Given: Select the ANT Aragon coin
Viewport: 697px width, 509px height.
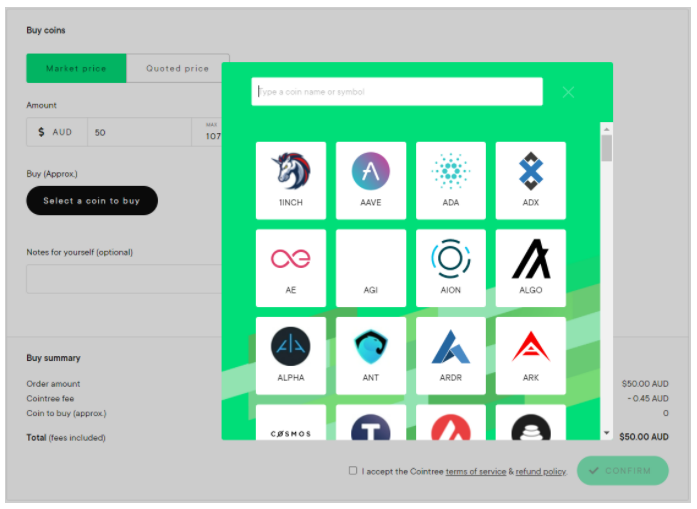Looking at the screenshot, I should 371,356.
